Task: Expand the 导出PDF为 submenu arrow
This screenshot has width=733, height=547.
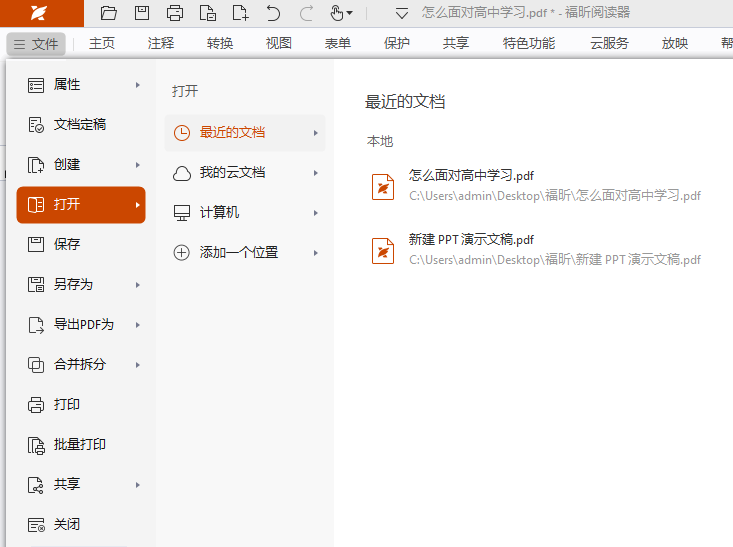Action: (x=137, y=325)
